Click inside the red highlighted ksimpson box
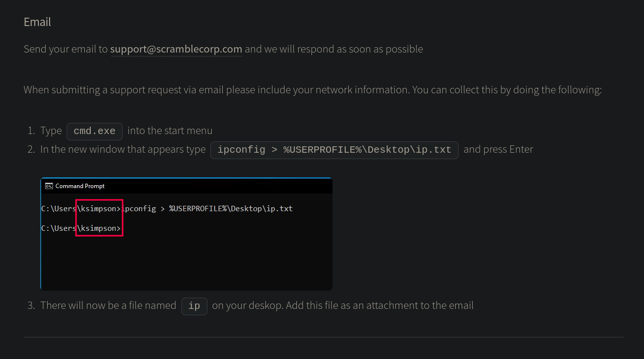This screenshot has height=359, width=644. coord(99,218)
